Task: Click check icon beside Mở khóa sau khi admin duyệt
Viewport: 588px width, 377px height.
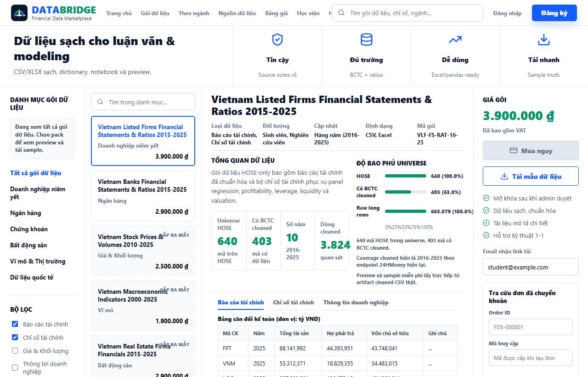Action: pyautogui.click(x=486, y=198)
